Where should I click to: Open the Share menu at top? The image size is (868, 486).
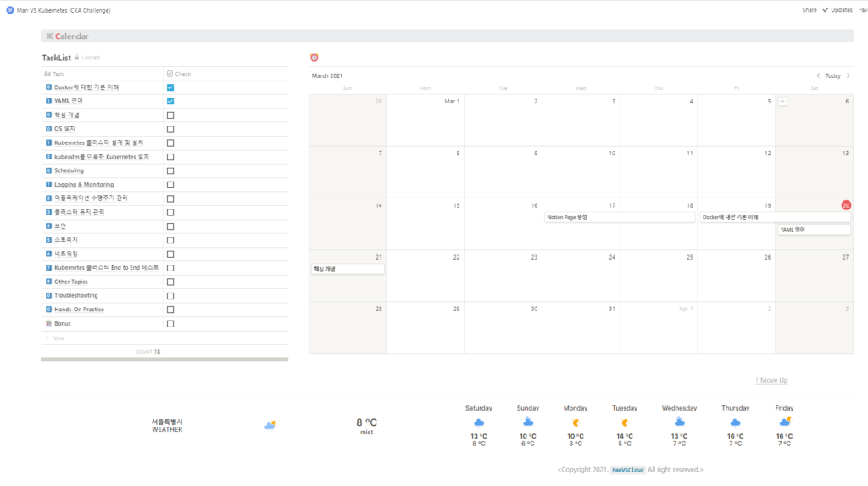(x=809, y=10)
